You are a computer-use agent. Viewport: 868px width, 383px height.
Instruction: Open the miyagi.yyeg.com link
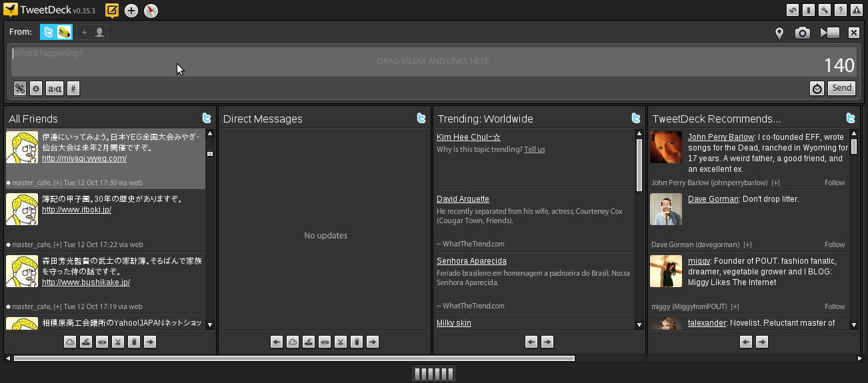[x=84, y=159]
